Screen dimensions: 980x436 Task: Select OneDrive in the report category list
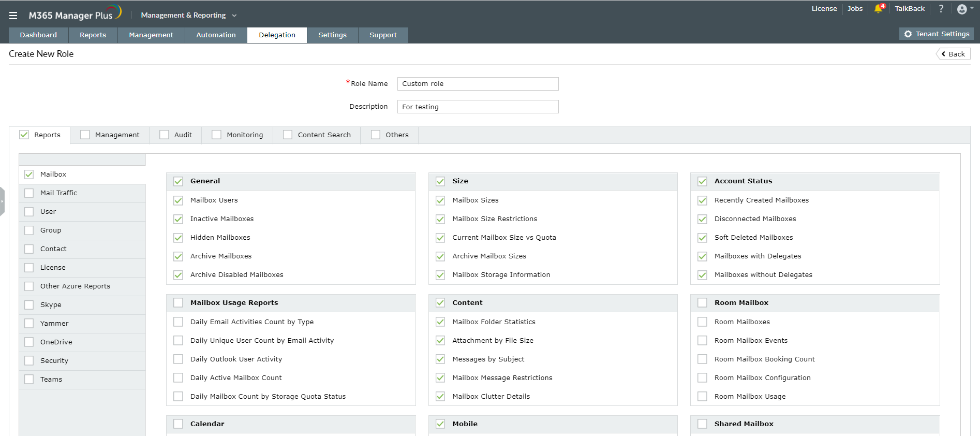56,342
